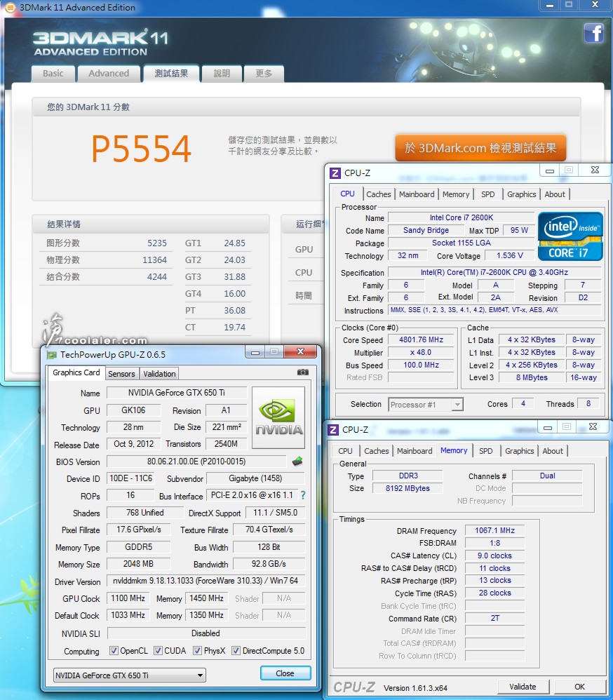Image resolution: width=613 pixels, height=700 pixels.
Task: Open Caches tab in upper CPU-Z window
Action: 379,194
